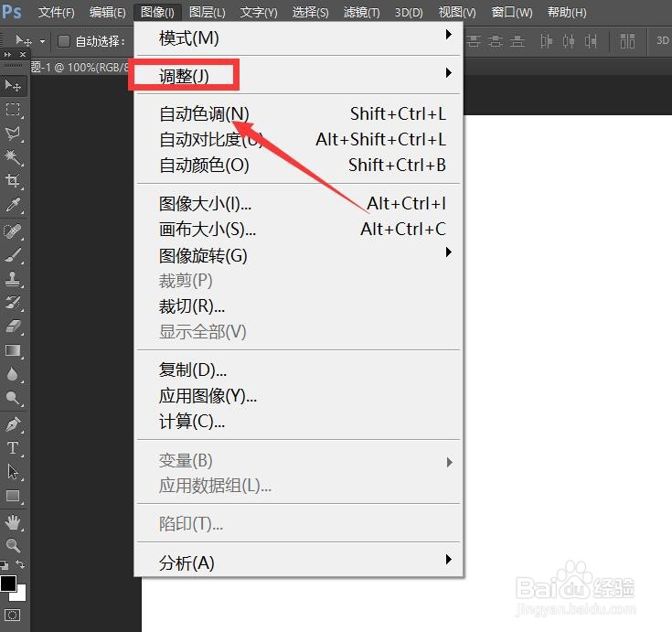Select the Zoom tool
Screen dimensions: 672x632
pos(13,545)
